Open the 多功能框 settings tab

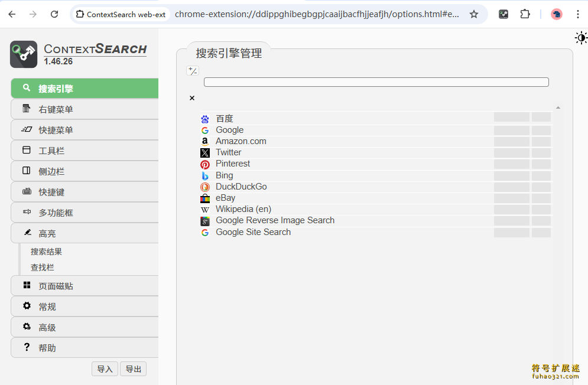click(x=85, y=213)
